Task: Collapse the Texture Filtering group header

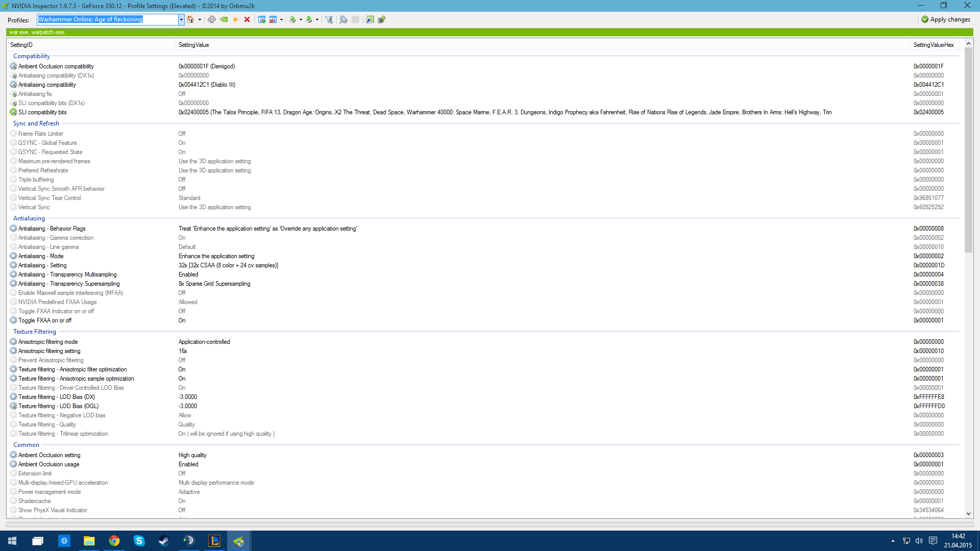Action: pyautogui.click(x=35, y=332)
